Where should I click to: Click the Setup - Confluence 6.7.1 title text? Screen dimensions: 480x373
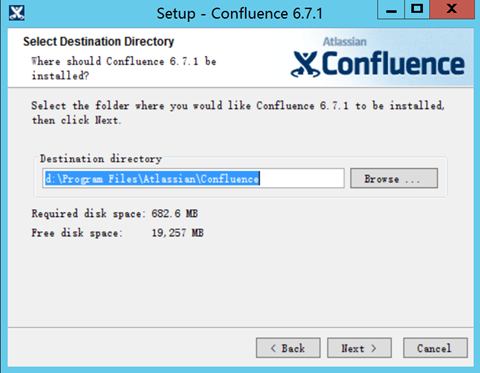pos(240,14)
